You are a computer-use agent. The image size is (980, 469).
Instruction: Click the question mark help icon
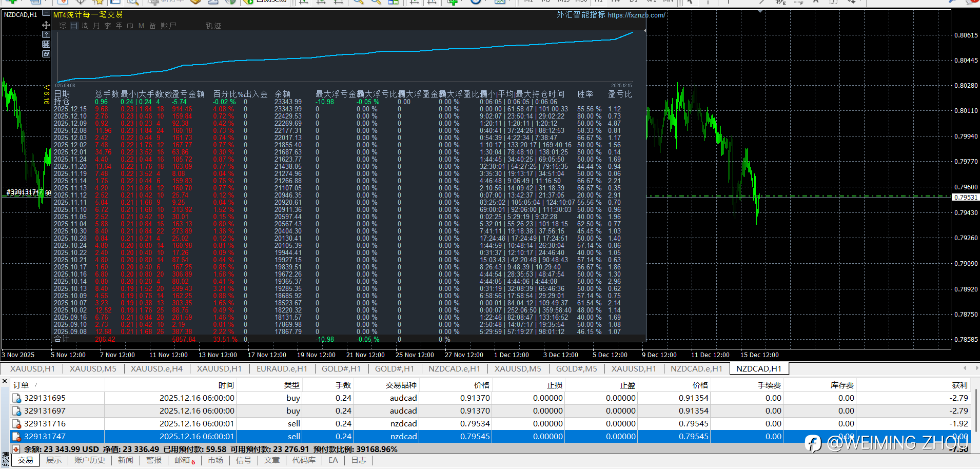[x=46, y=34]
